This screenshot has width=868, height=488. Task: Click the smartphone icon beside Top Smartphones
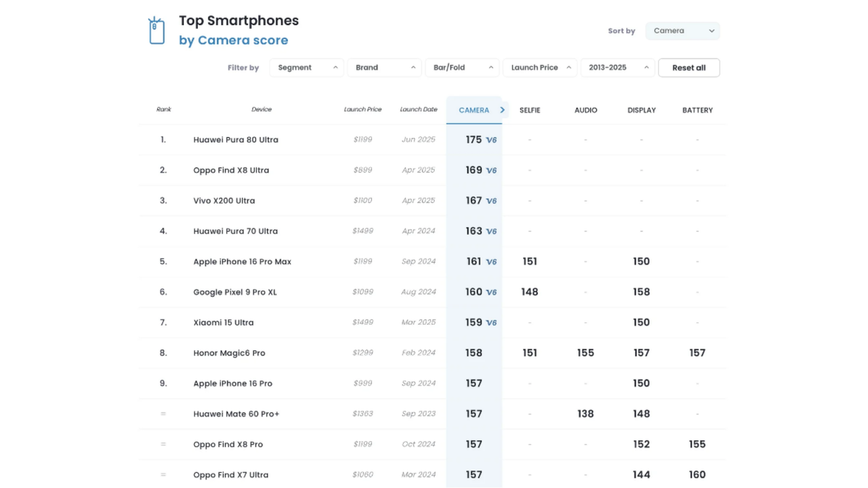coord(156,30)
